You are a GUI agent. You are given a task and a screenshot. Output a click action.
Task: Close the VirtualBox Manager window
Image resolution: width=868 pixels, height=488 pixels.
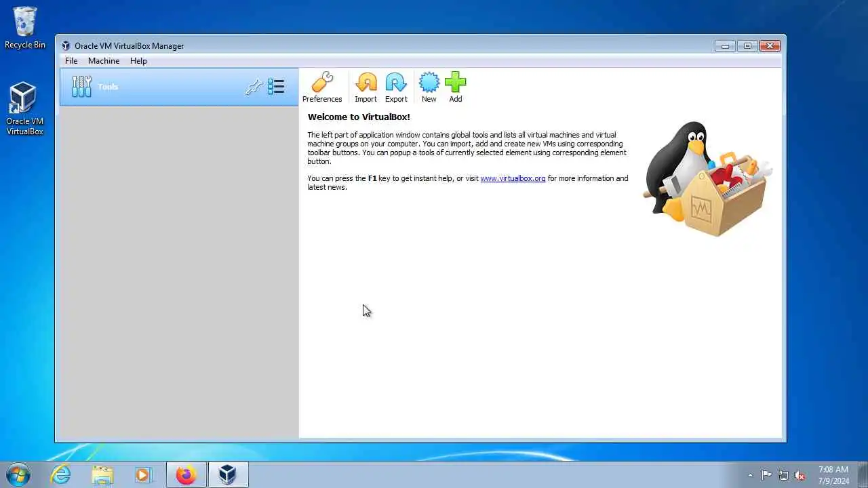770,45
